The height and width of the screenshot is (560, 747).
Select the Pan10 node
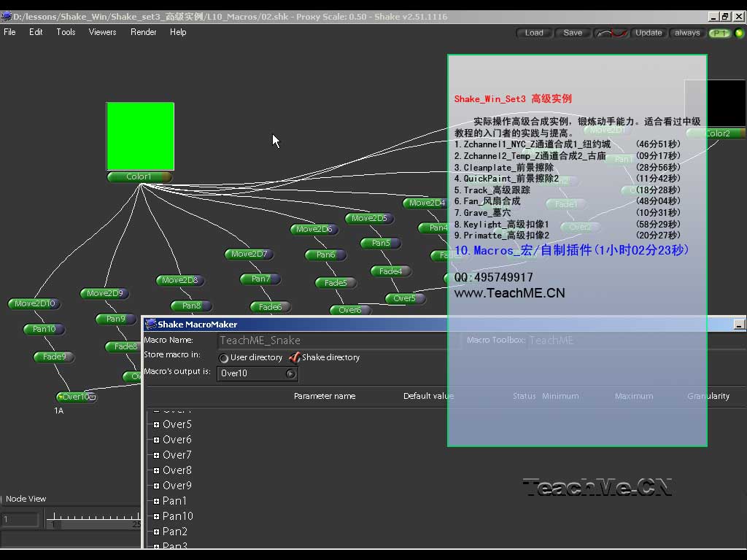coord(44,329)
